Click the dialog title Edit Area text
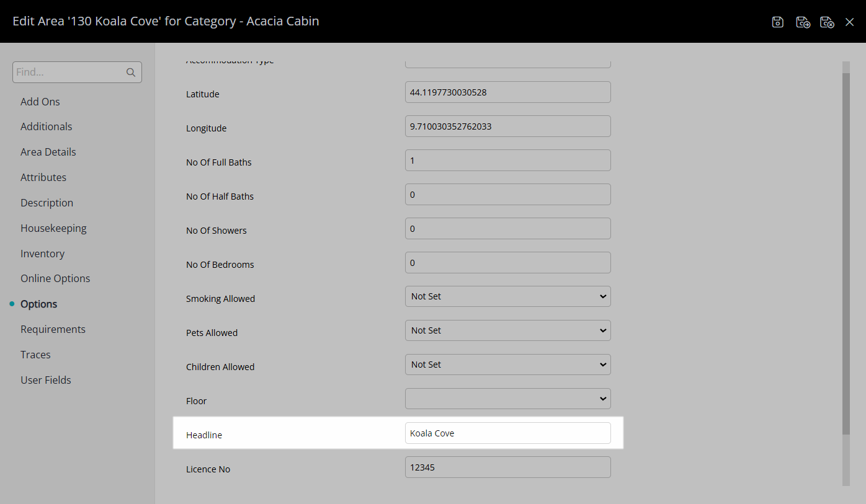This screenshot has height=504, width=866. click(x=166, y=21)
